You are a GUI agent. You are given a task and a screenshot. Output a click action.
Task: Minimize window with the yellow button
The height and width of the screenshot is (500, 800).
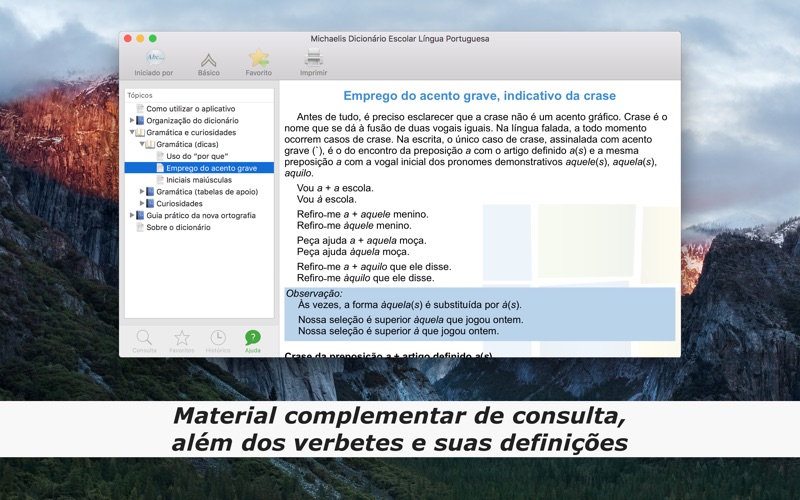(140, 38)
